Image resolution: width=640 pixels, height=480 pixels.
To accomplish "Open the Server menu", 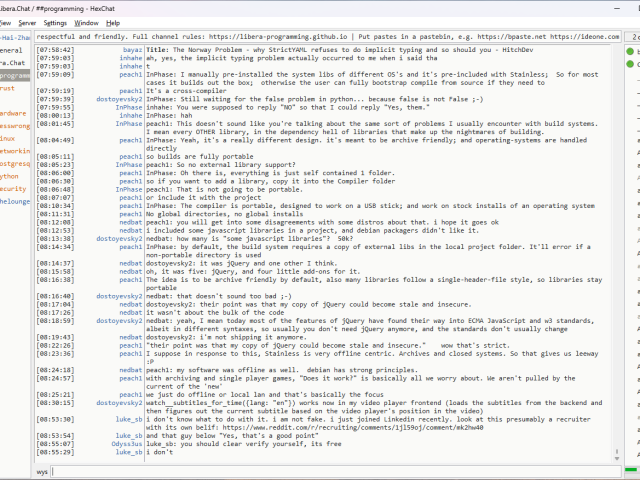I will 26,22.
